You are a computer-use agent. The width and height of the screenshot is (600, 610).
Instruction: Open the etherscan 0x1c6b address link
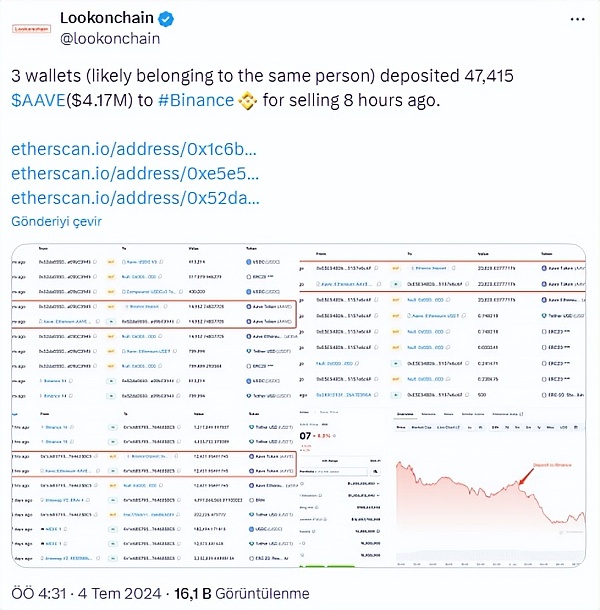click(134, 149)
